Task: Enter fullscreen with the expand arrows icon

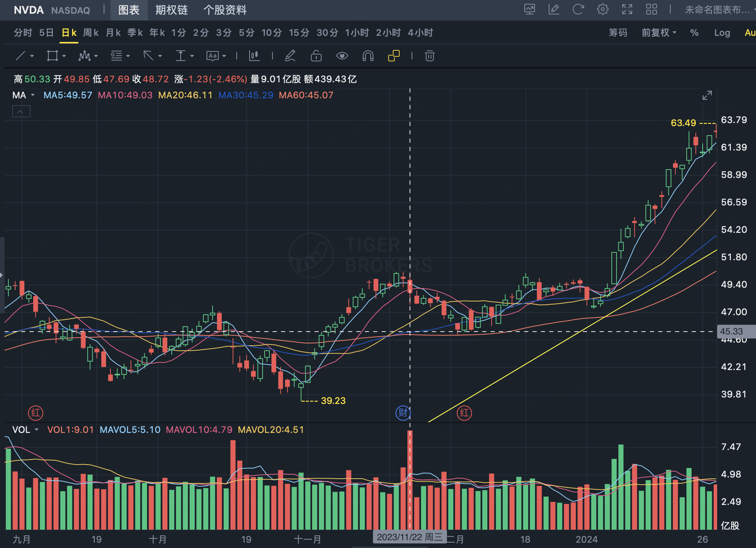Action: tap(627, 10)
